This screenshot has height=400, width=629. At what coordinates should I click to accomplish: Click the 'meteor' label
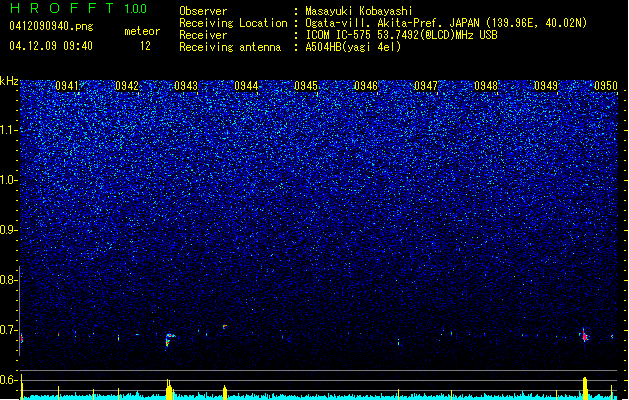pyautogui.click(x=142, y=31)
